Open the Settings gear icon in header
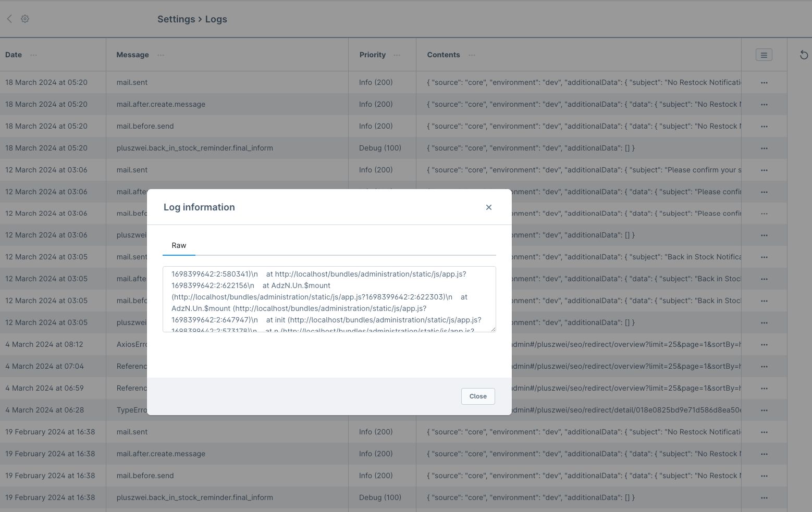The width and height of the screenshot is (812, 512). coord(24,19)
